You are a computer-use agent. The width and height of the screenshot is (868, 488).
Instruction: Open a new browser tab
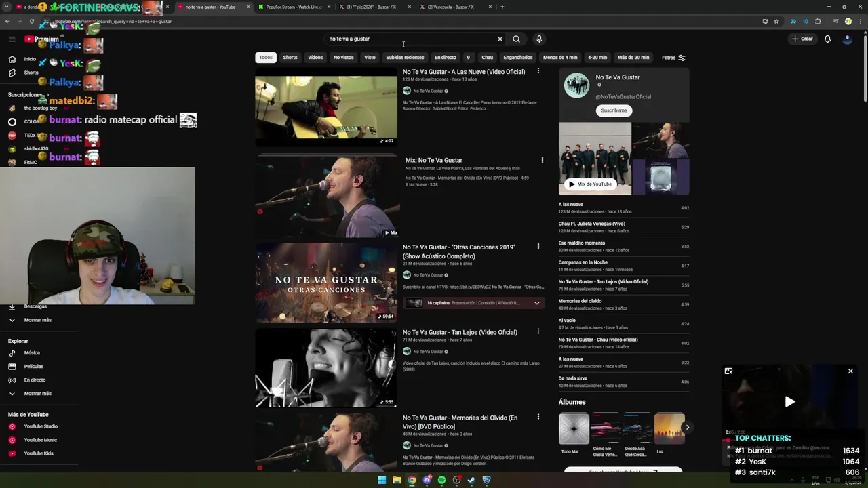[x=502, y=7]
